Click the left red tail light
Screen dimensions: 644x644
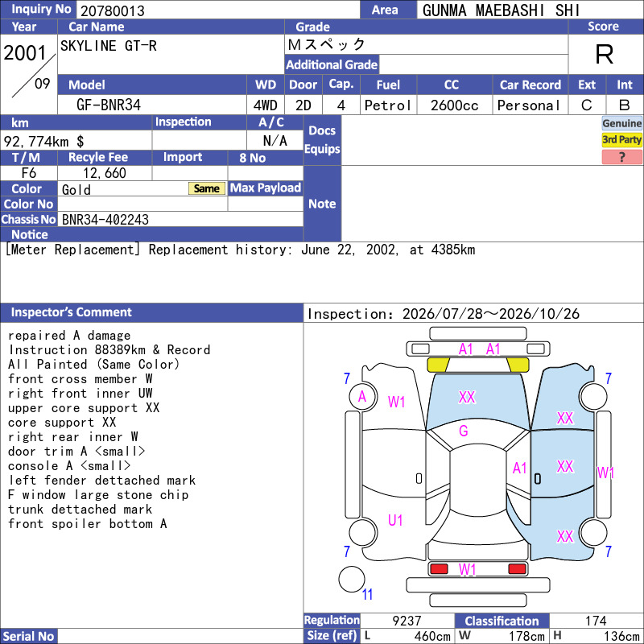pos(439,569)
